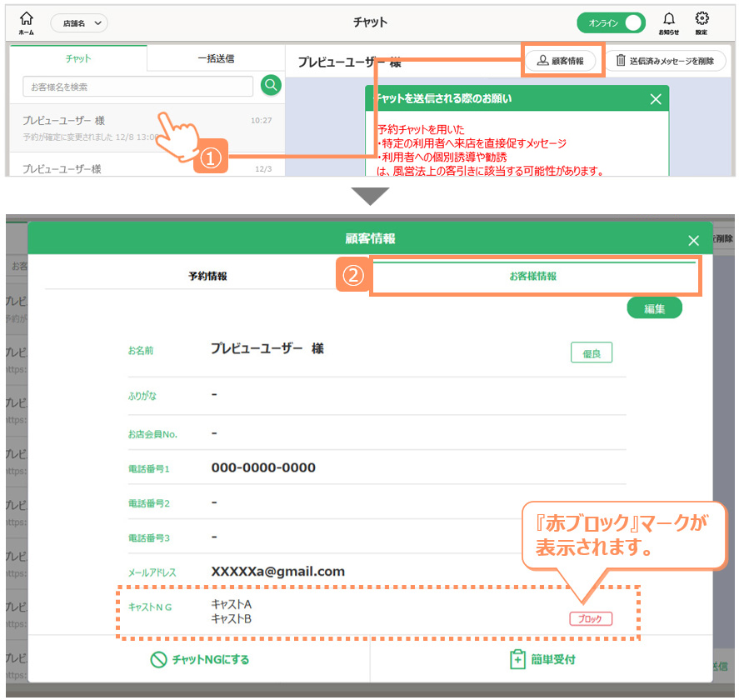Click the green search magnifier button
Image resolution: width=739 pixels, height=700 pixels.
tap(271, 85)
